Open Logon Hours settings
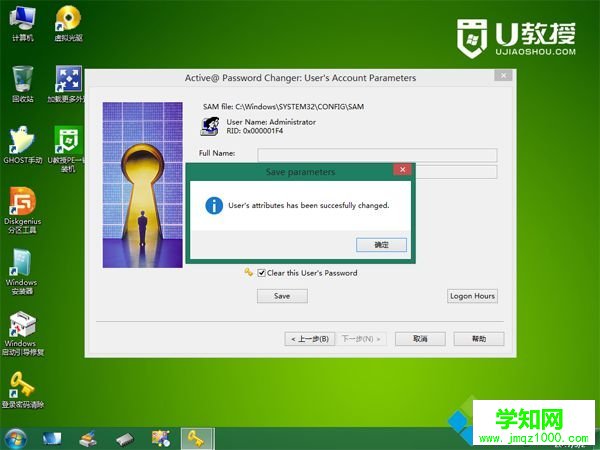The image size is (600, 450). [472, 296]
